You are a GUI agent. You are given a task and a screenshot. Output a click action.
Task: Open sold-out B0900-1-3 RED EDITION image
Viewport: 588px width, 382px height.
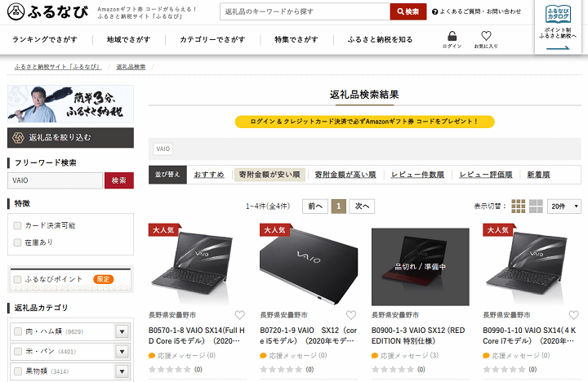coord(421,267)
